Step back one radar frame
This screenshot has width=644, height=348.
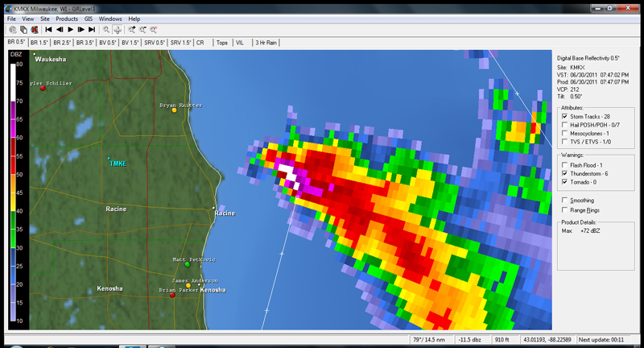point(60,30)
